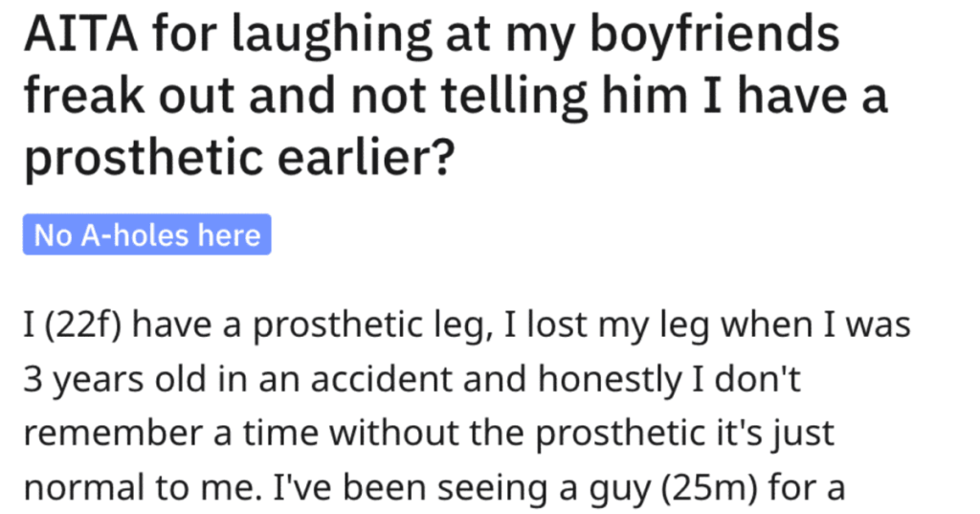Click the "No A-holes here" flair tag
The image size is (980, 514).
pyautogui.click(x=147, y=235)
